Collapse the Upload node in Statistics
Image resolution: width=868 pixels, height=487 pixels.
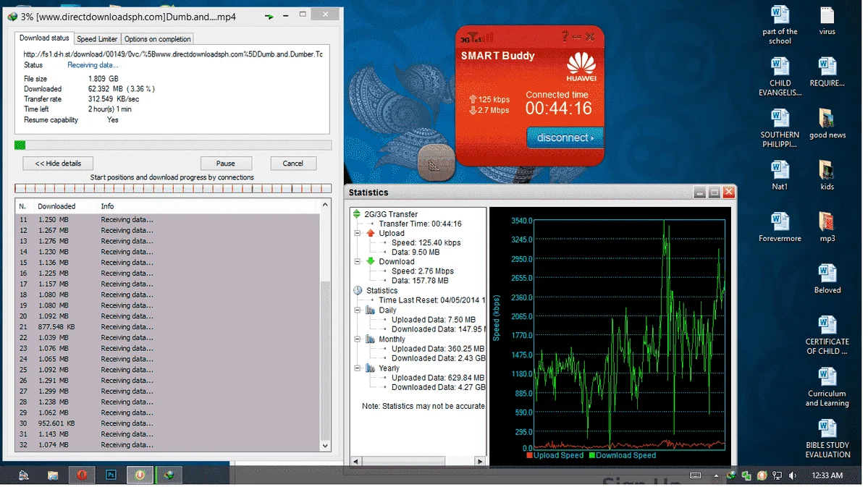click(358, 233)
